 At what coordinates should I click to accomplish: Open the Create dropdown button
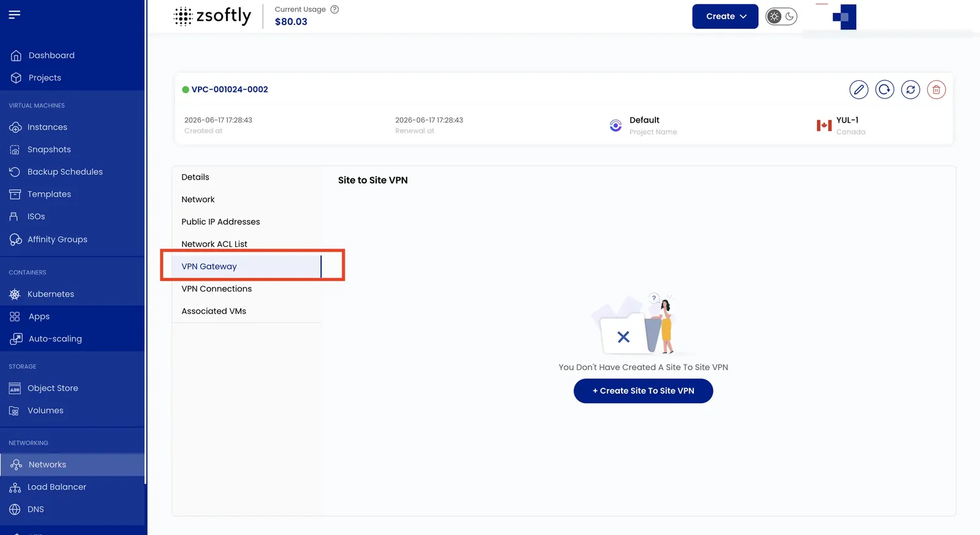click(x=725, y=17)
